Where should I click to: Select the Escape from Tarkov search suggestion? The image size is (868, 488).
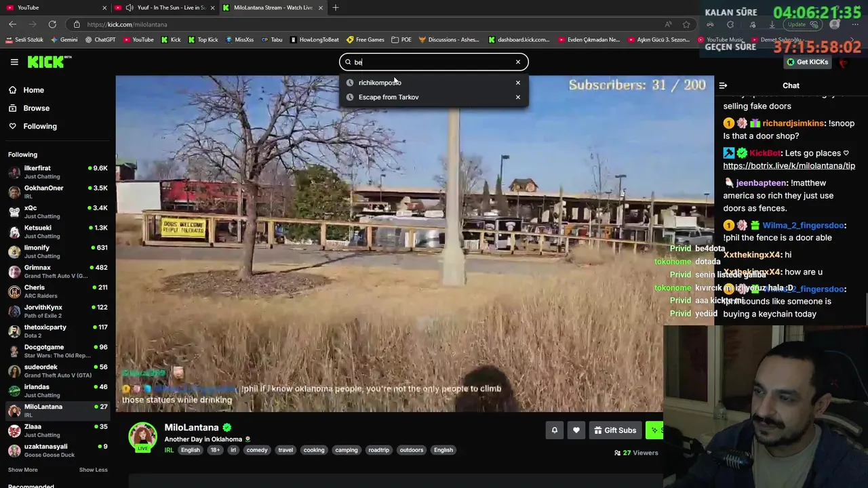pos(433,97)
